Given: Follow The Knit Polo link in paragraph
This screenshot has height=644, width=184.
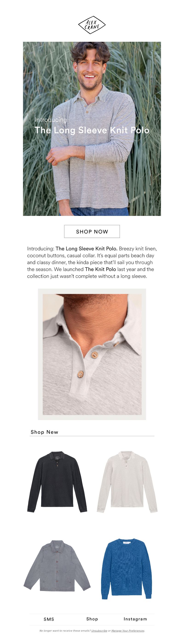Looking at the screenshot, I should click(x=100, y=269).
